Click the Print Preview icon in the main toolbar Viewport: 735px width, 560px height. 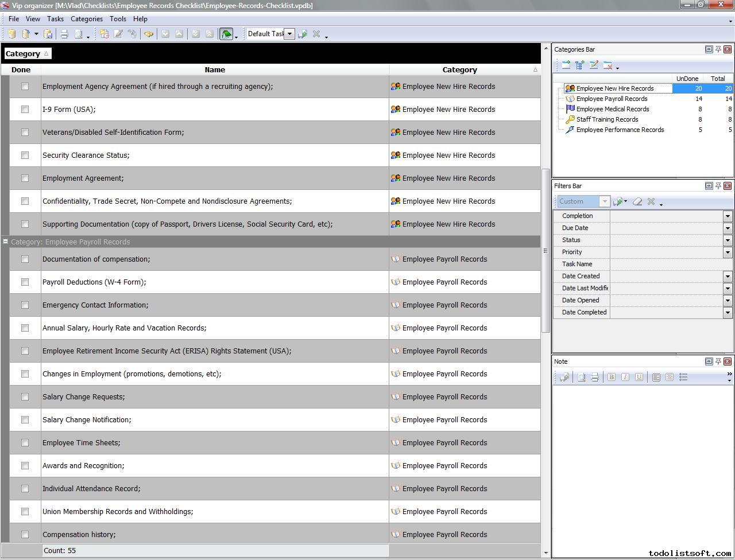click(x=79, y=34)
